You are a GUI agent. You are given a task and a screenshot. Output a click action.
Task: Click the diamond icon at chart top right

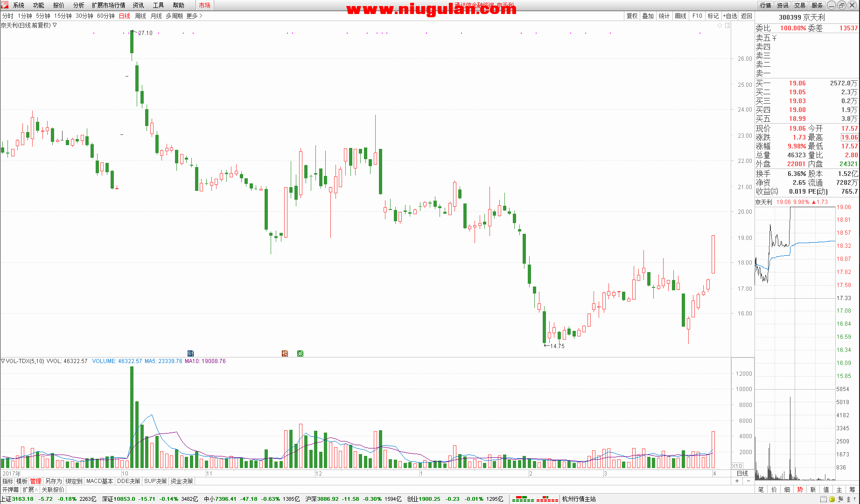tap(720, 25)
